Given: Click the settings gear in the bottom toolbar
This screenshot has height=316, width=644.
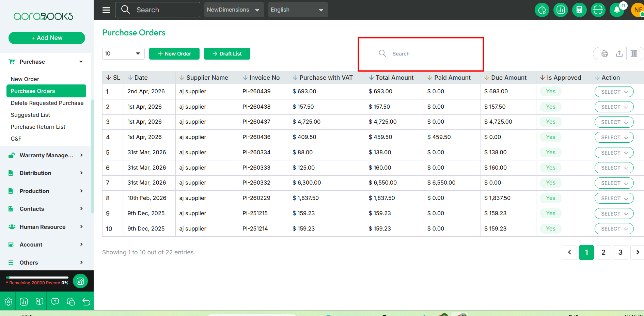Looking at the screenshot, I should 8,302.
